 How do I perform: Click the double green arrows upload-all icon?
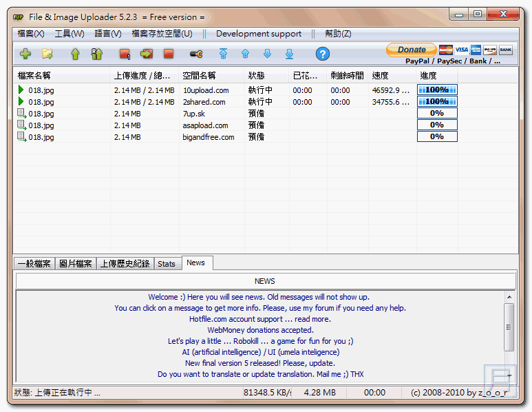pyautogui.click(x=97, y=54)
